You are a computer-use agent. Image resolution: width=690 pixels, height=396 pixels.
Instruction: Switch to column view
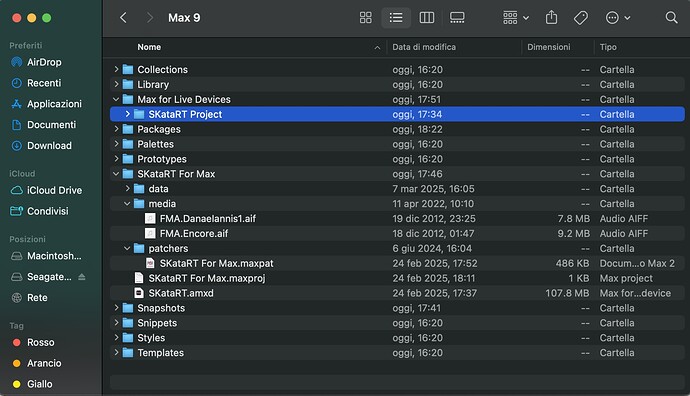point(426,18)
